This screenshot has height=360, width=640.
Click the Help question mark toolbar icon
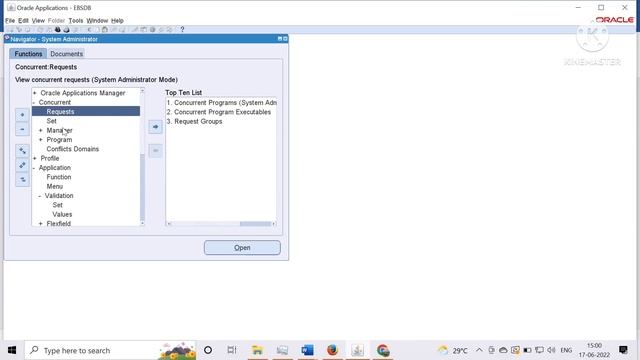point(182,29)
